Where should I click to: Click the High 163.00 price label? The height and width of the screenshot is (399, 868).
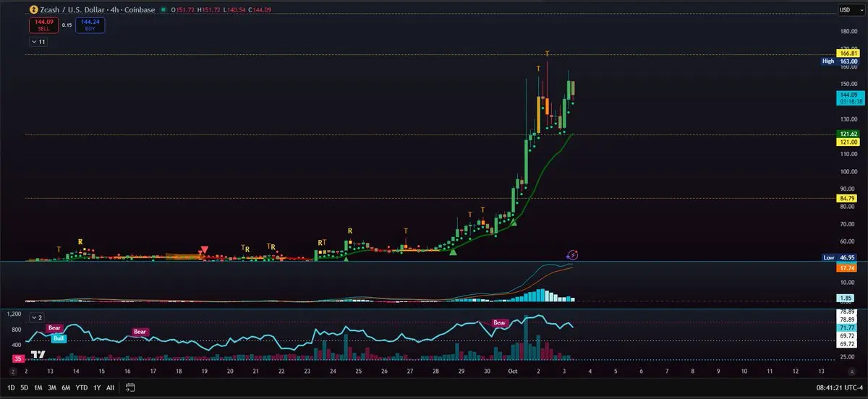pyautogui.click(x=840, y=61)
